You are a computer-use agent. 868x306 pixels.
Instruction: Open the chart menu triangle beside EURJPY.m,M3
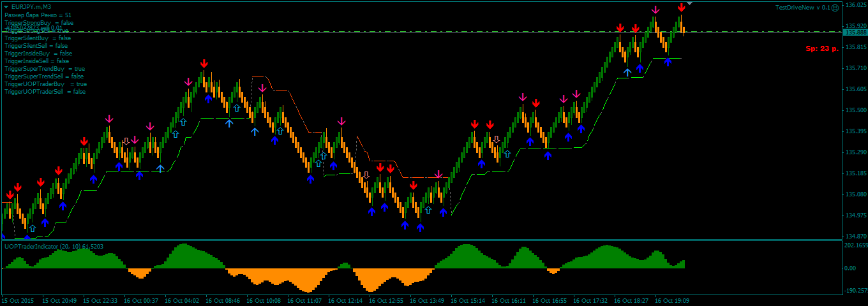pos(6,7)
